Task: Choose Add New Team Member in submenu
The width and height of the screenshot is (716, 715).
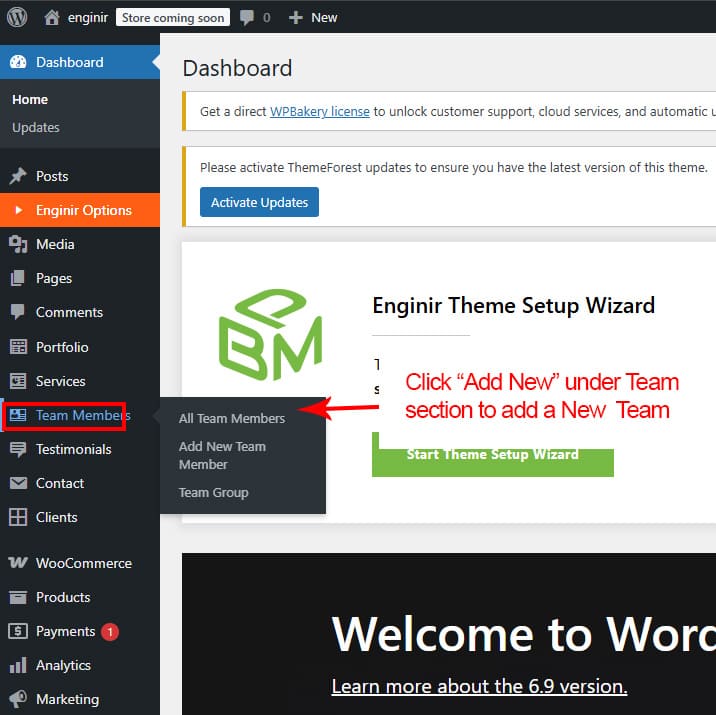Action: pyautogui.click(x=222, y=455)
